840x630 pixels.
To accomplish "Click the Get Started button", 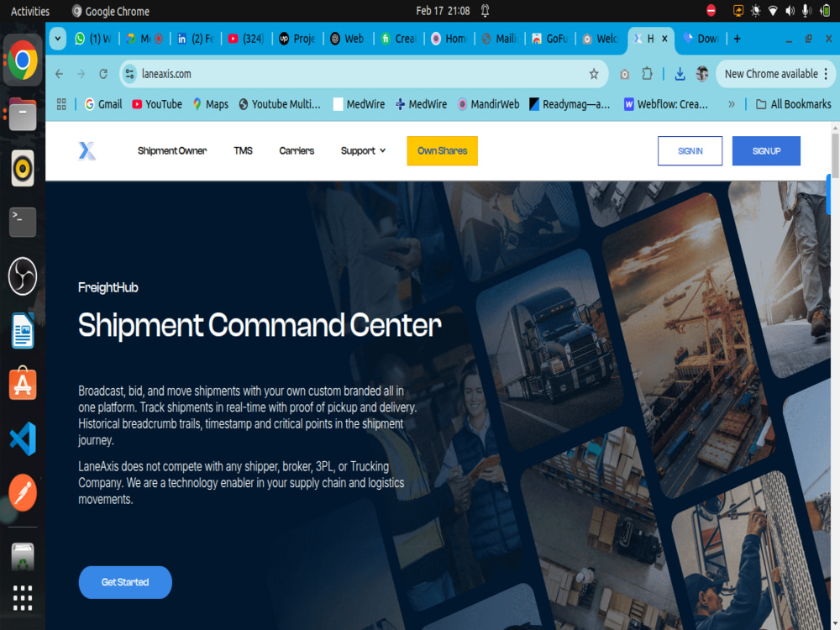I will 125,582.
